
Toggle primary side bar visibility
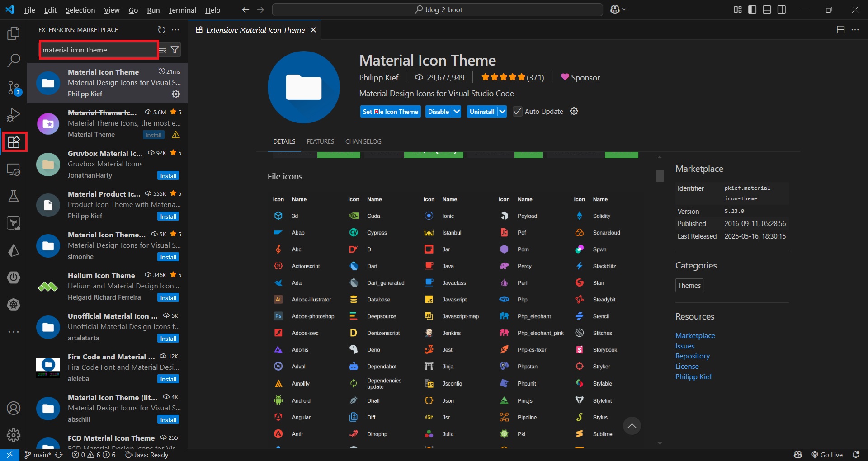(x=752, y=9)
